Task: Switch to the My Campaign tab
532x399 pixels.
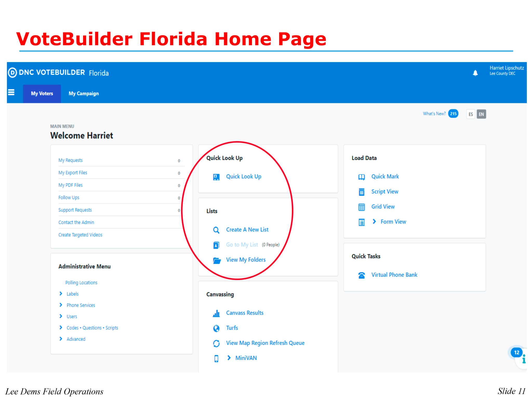Action: 83,94
